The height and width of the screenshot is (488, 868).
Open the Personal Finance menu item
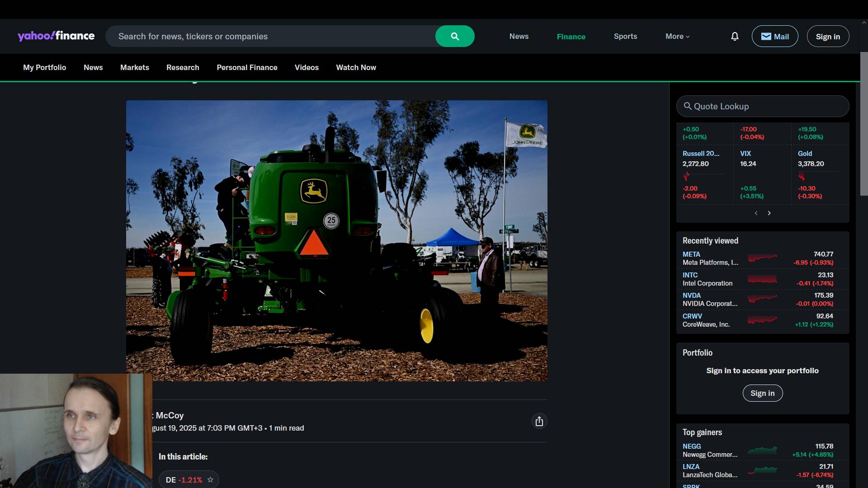click(x=247, y=67)
